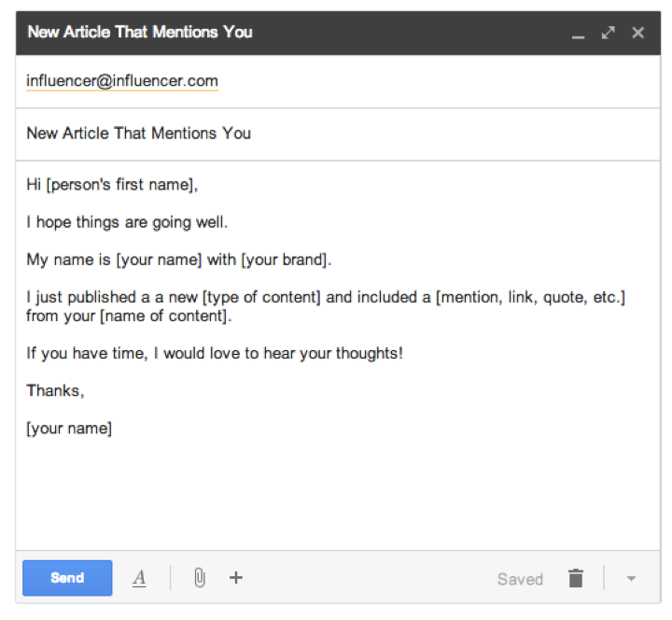This screenshot has height=620, width=672.
Task: Minimize the compose window
Action: 579,34
